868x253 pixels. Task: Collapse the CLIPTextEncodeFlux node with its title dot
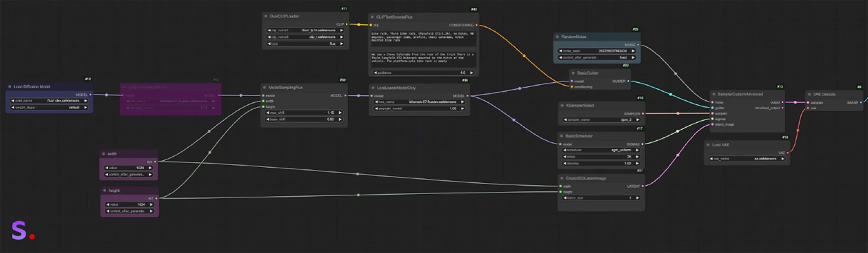(372, 17)
